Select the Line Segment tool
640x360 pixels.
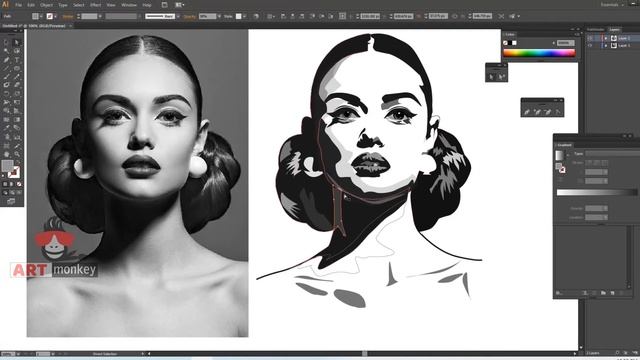coord(6,68)
